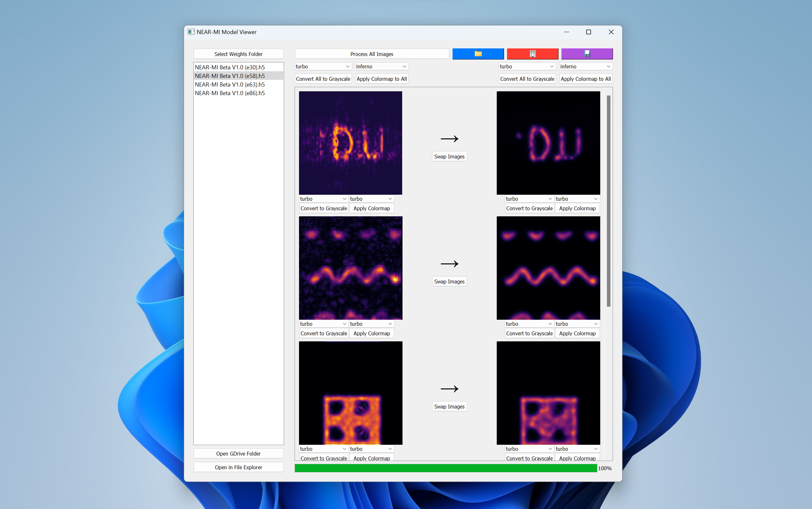This screenshot has height=509, width=812.
Task: Open the inferno colormap dropdown near Process All Images
Action: (381, 66)
